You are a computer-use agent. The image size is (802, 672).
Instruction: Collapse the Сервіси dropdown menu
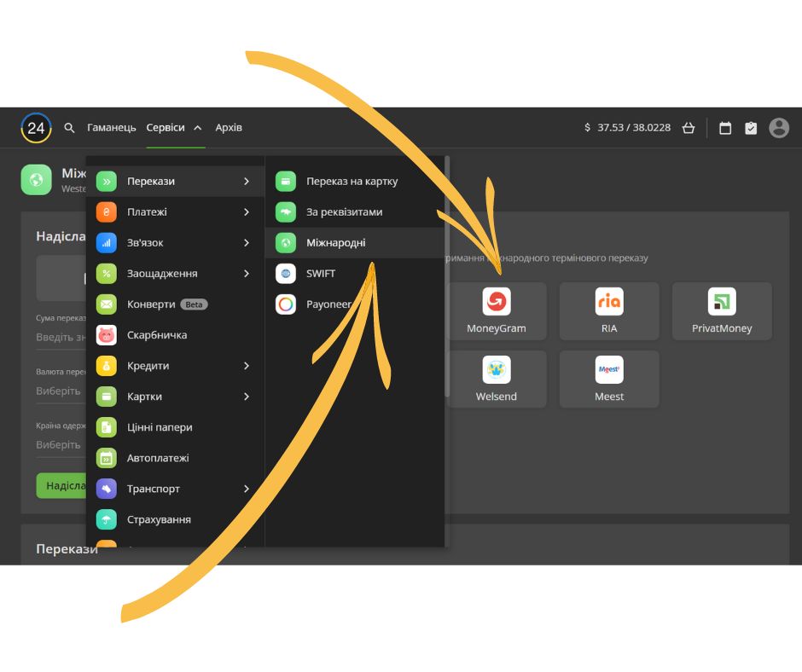[x=174, y=128]
